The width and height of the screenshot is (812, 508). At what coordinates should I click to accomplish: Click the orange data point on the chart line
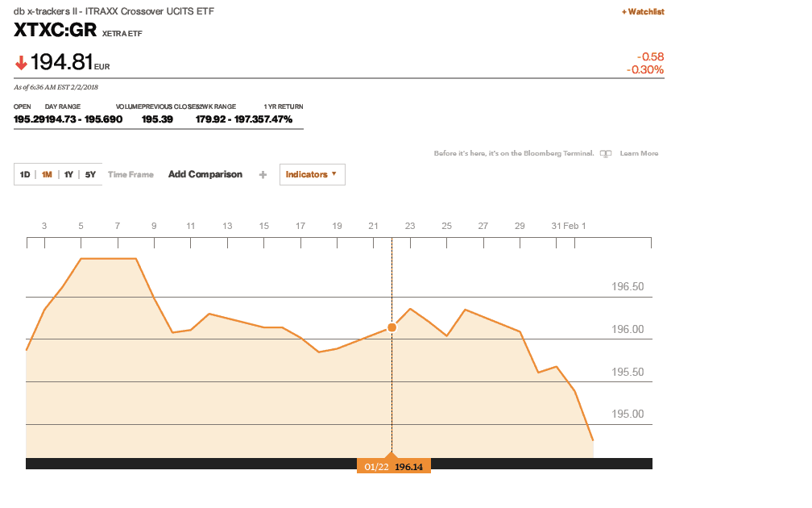tap(392, 327)
